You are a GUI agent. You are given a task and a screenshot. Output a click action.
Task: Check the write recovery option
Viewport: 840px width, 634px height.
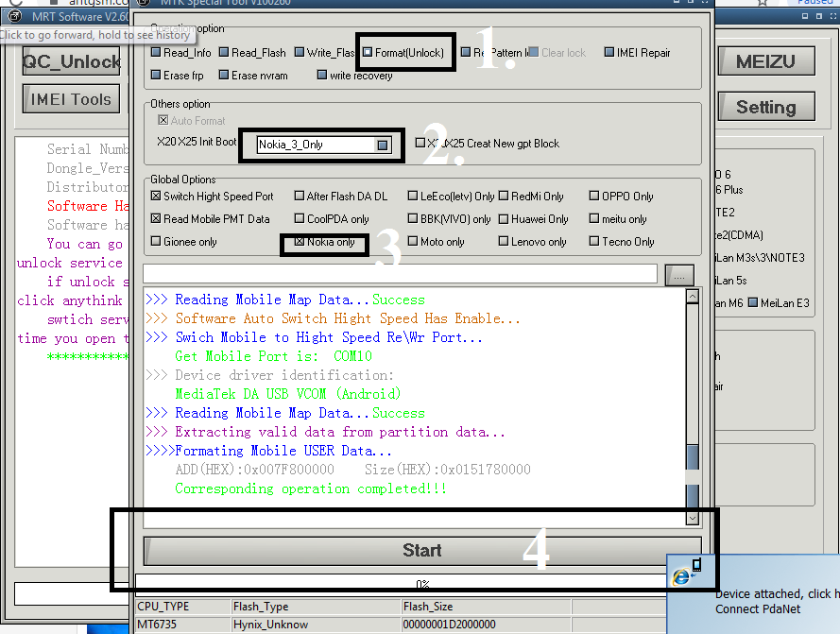322,75
